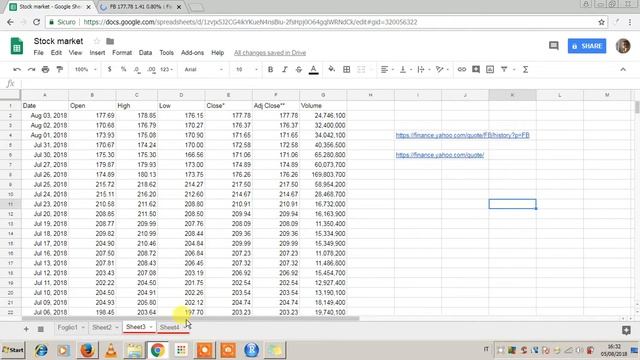
Task: Click the Explore button at bottom right
Action: pyautogui.click(x=626, y=330)
